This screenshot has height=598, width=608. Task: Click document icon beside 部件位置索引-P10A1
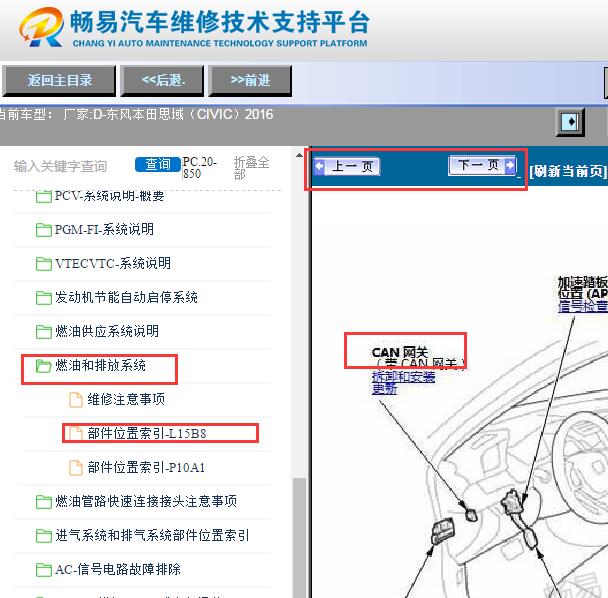[76, 468]
